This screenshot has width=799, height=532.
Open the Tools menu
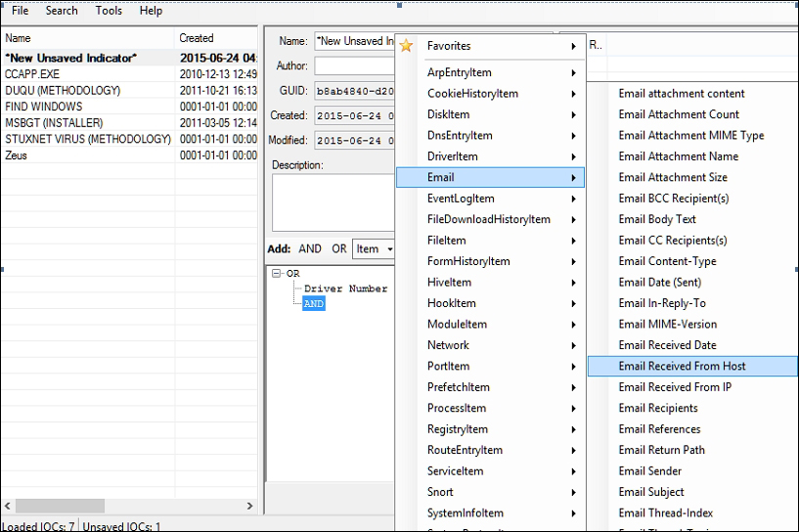click(x=109, y=11)
